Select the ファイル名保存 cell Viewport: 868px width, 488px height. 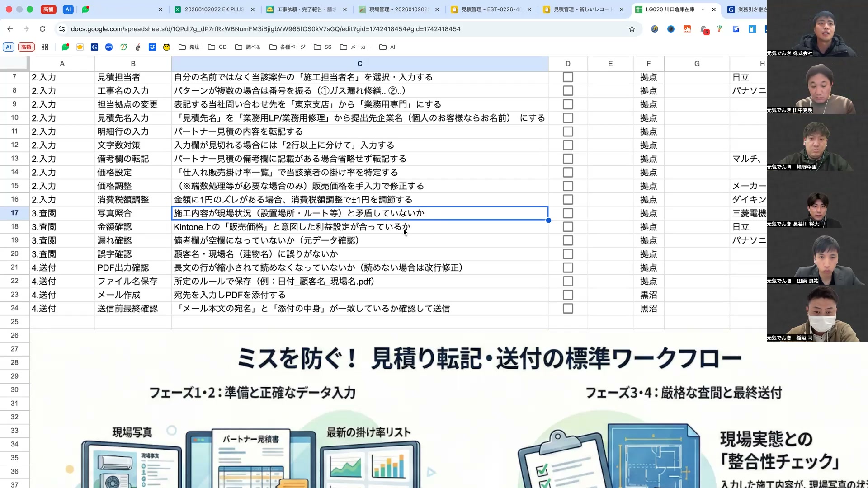pos(133,282)
